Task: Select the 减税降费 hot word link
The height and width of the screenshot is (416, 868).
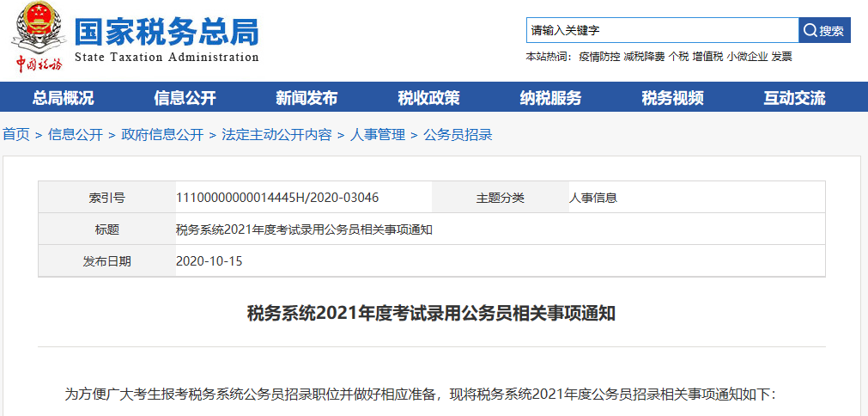Action: point(644,57)
